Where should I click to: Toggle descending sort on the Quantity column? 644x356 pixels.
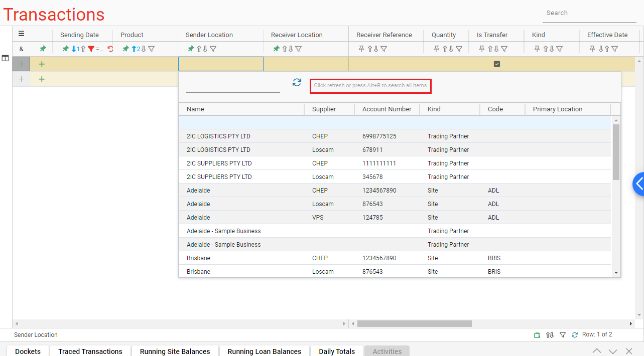(x=451, y=49)
